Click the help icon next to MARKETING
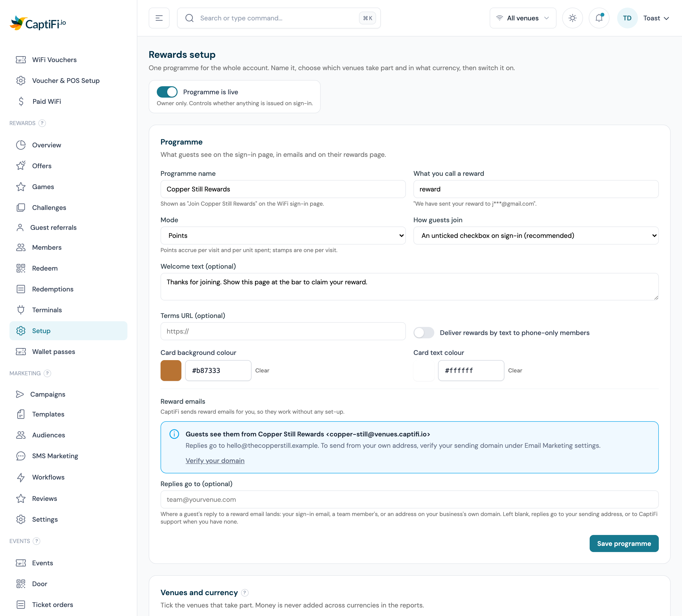682x616 pixels. click(x=47, y=373)
